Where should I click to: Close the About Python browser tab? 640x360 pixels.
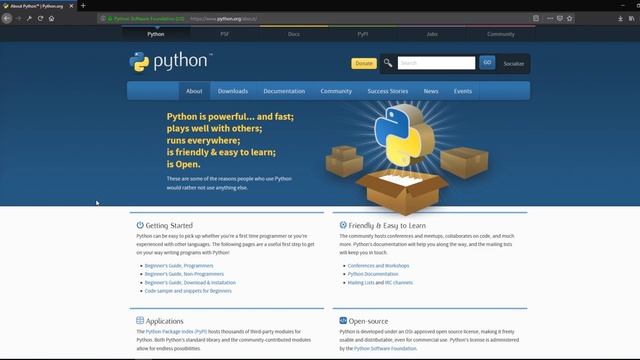[x=71, y=6]
